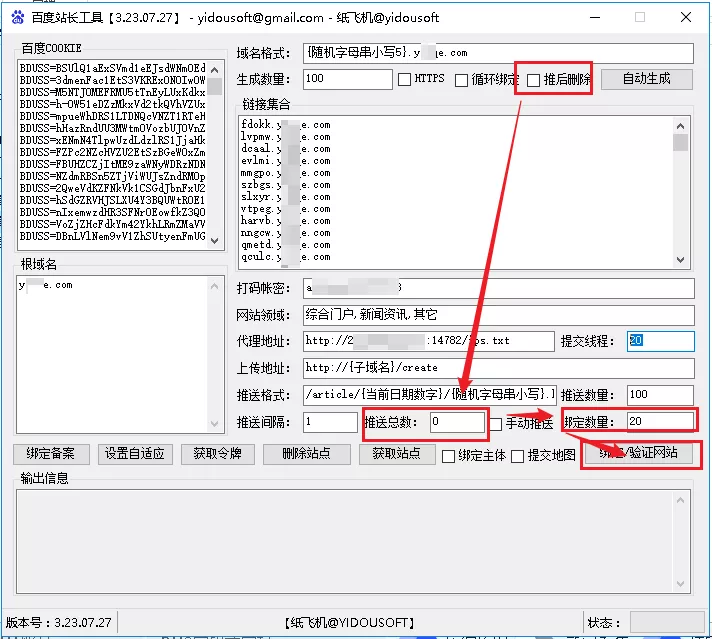
Task: Click the up arrow of 输出信息 scrollbar
Action: pos(680,500)
